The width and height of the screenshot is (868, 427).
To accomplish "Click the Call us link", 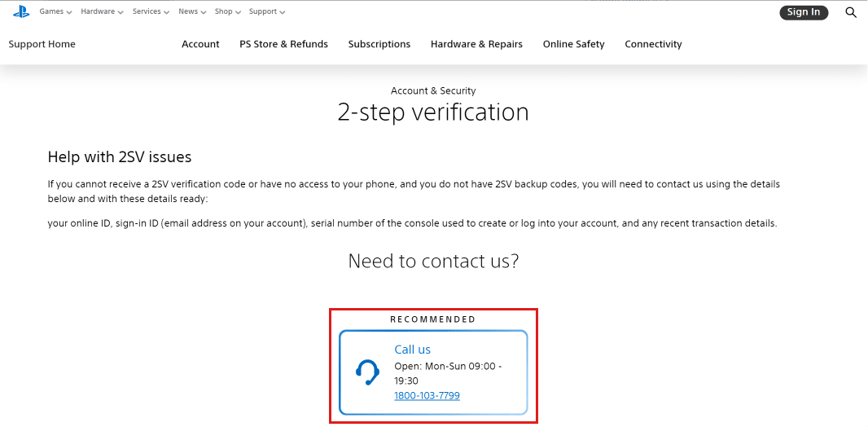I will (412, 350).
